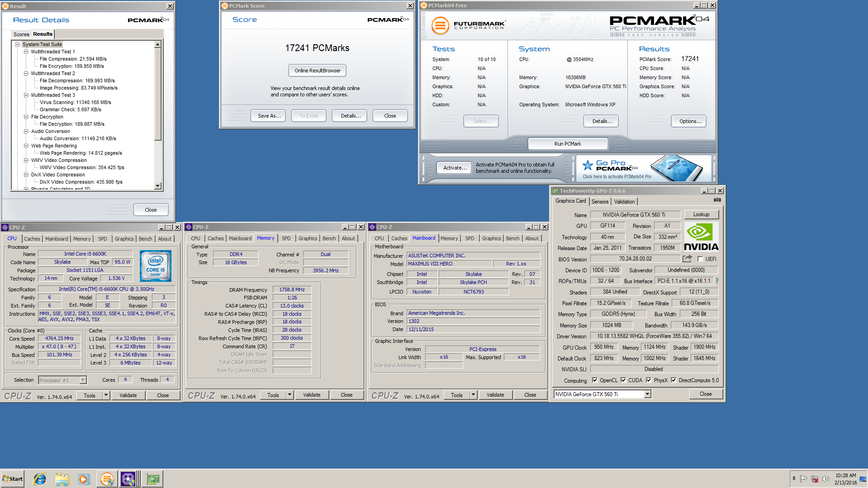
Task: Click the Windows Start button
Action: (13, 479)
